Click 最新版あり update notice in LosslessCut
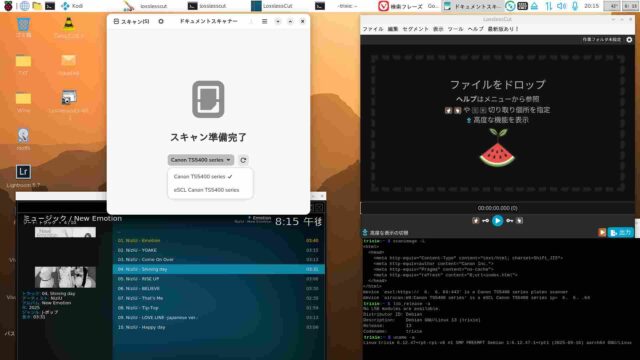Screen dimensions: 640x360 503,29
